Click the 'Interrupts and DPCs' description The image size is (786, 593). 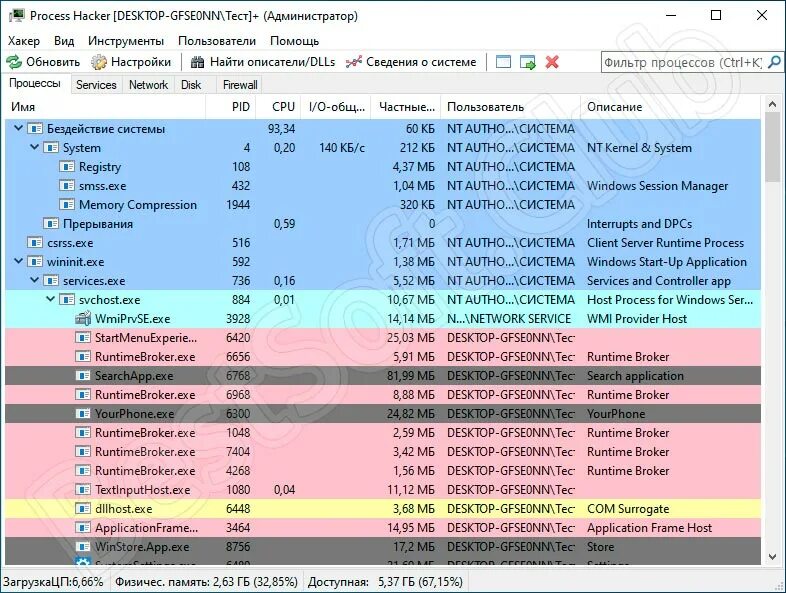click(x=640, y=224)
